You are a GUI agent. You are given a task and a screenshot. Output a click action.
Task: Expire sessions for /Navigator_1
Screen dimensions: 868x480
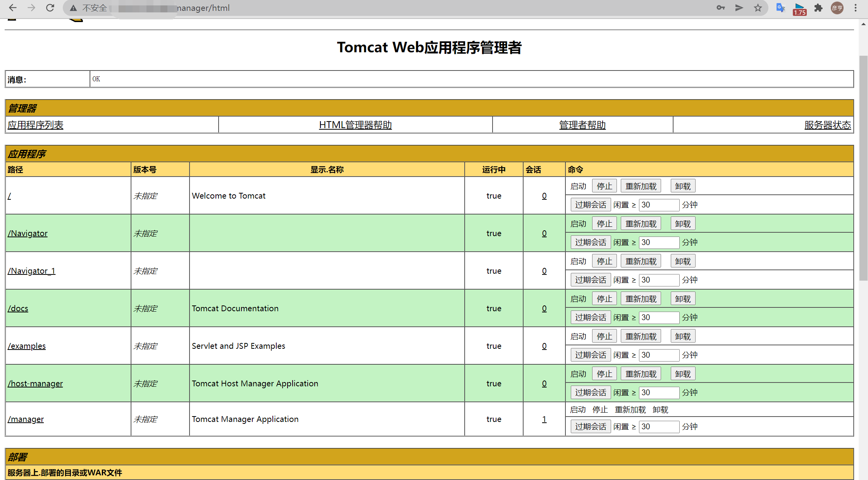tap(591, 280)
